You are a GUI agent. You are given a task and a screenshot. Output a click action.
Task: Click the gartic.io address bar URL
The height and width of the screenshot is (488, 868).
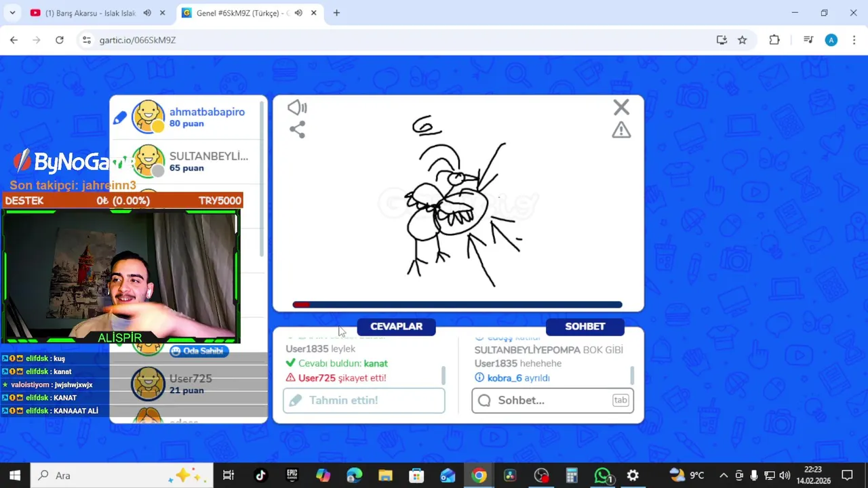coord(138,40)
